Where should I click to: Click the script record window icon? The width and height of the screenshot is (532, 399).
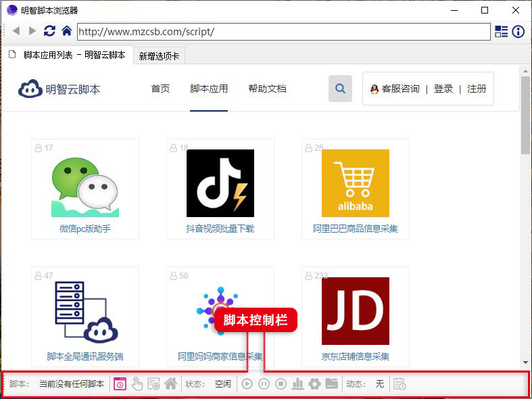[153, 384]
